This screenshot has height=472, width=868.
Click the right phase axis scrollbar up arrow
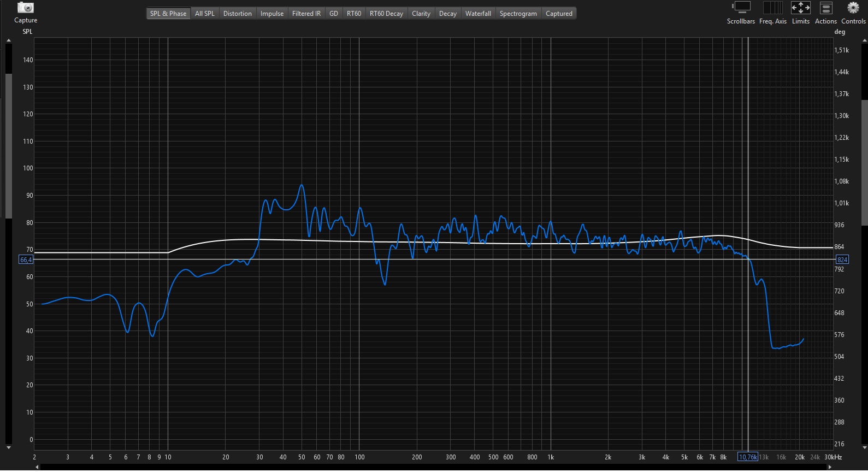point(864,40)
